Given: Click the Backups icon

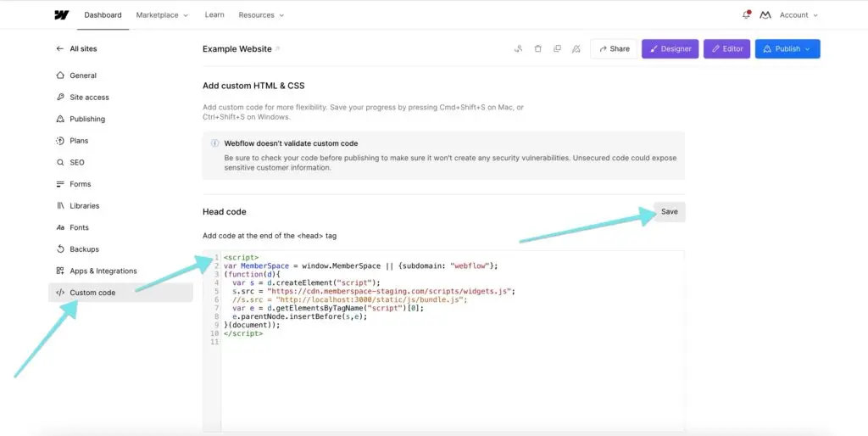Looking at the screenshot, I should (x=60, y=249).
